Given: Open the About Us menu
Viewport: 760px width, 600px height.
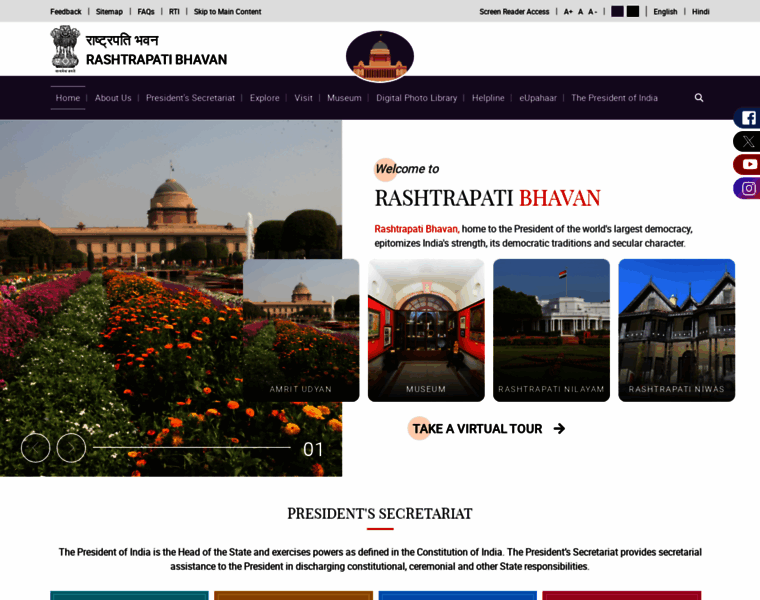Looking at the screenshot, I should [x=113, y=98].
